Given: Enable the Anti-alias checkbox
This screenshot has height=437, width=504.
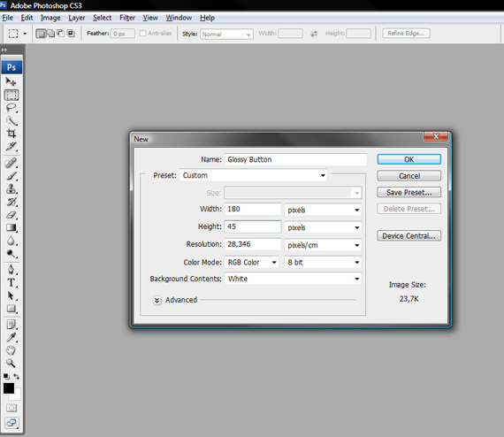Looking at the screenshot, I should click(x=143, y=33).
